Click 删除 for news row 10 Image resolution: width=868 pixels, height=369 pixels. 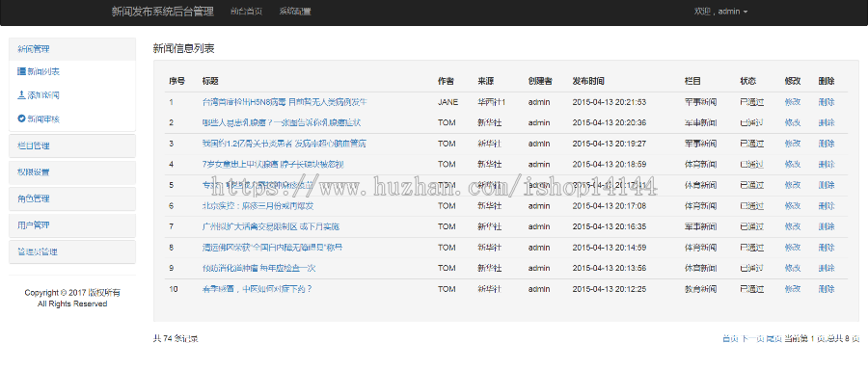827,289
